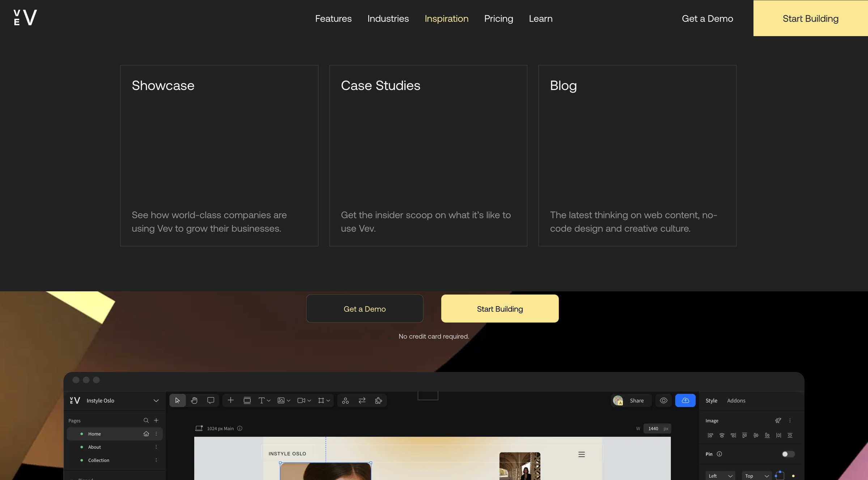The width and height of the screenshot is (868, 480).
Task: Switch to the Addons tab
Action: click(736, 400)
